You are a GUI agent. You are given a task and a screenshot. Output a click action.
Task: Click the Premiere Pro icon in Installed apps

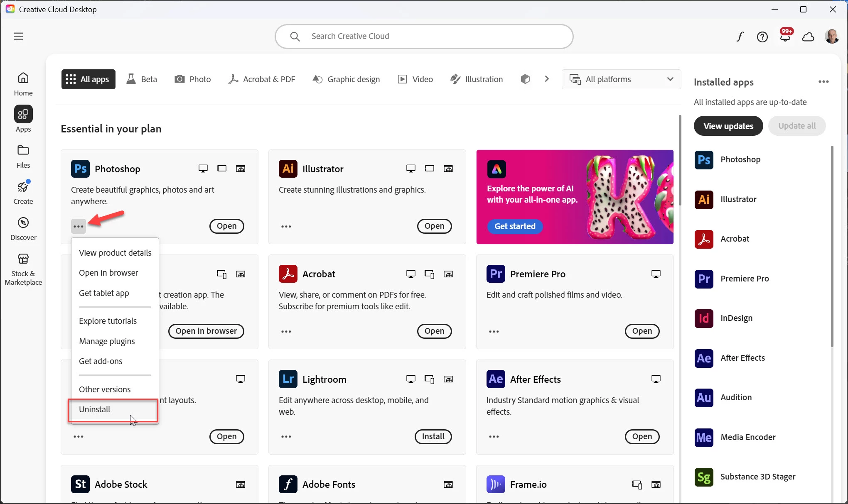pos(704,279)
